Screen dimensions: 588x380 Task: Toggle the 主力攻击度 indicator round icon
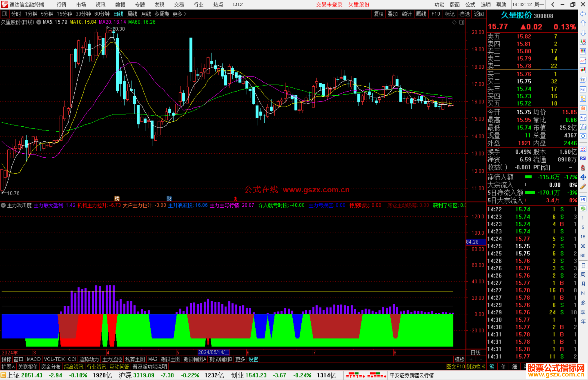point(4,205)
